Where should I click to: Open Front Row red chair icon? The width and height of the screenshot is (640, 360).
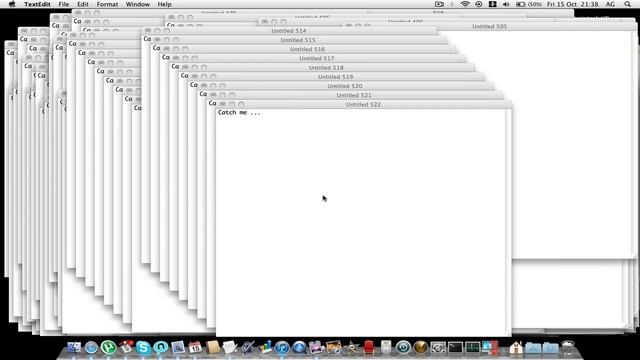369,347
